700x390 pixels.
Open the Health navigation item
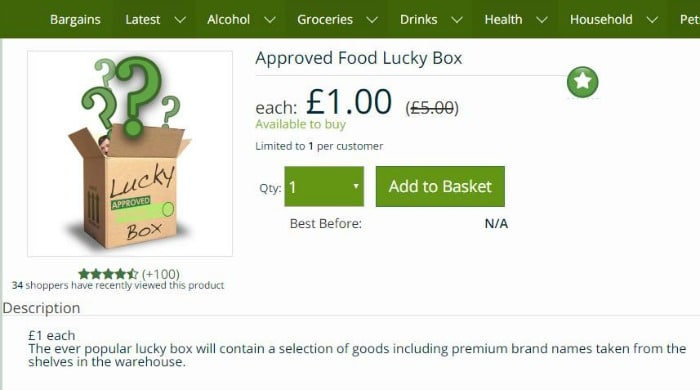pyautogui.click(x=503, y=20)
